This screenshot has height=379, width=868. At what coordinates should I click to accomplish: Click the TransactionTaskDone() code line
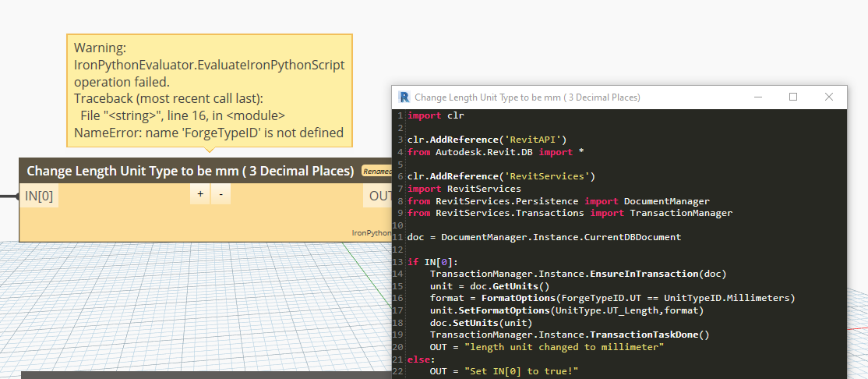[x=569, y=335]
